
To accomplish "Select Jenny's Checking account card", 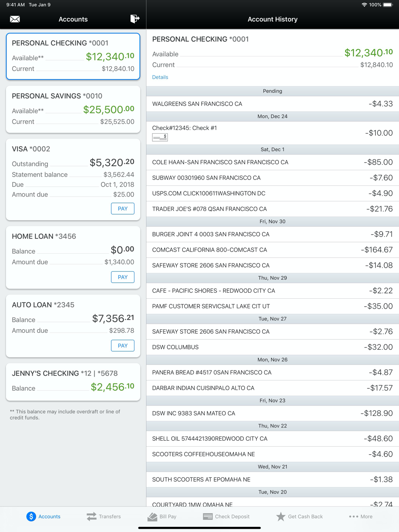I will 73,381.
